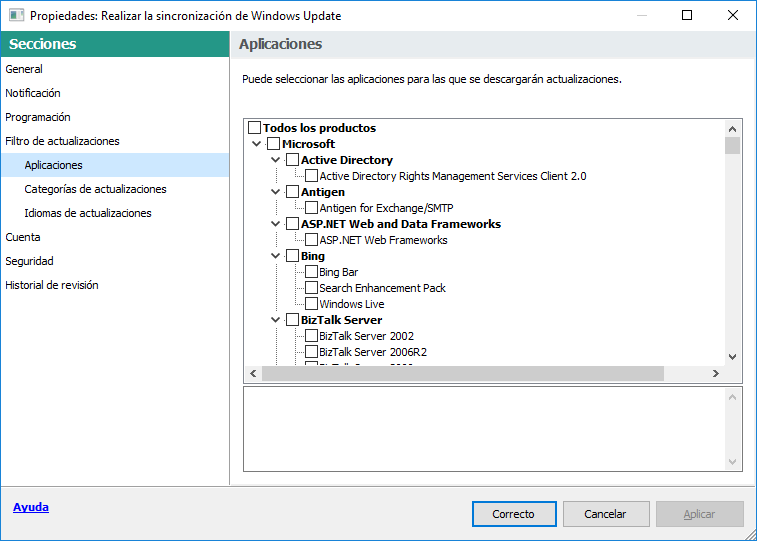
Task: Open Historial de revisión section
Action: coord(115,285)
